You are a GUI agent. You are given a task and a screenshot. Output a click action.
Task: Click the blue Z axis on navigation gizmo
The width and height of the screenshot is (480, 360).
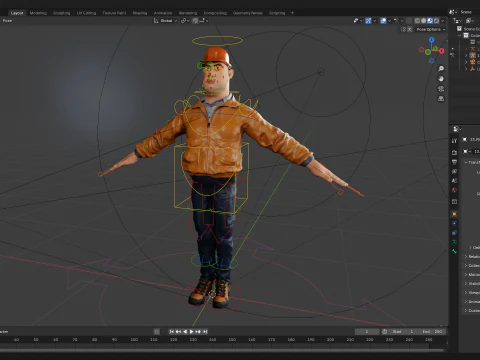point(432,40)
